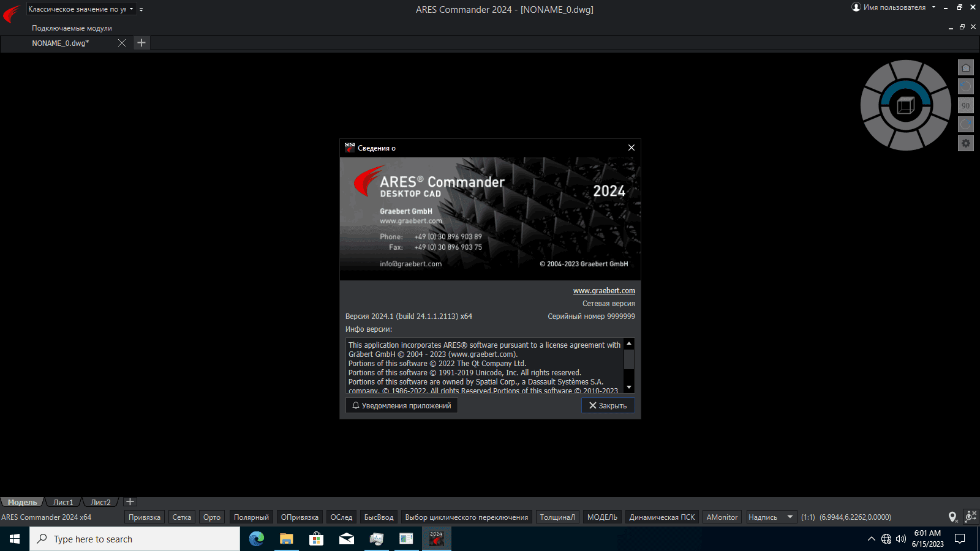Toggle Сетка grid in status bar
The image size is (980, 551).
point(182,517)
